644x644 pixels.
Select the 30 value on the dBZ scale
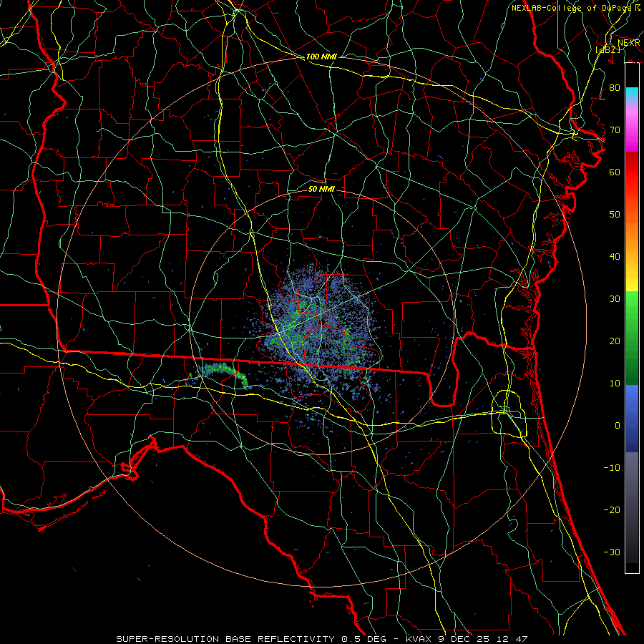pyautogui.click(x=615, y=298)
